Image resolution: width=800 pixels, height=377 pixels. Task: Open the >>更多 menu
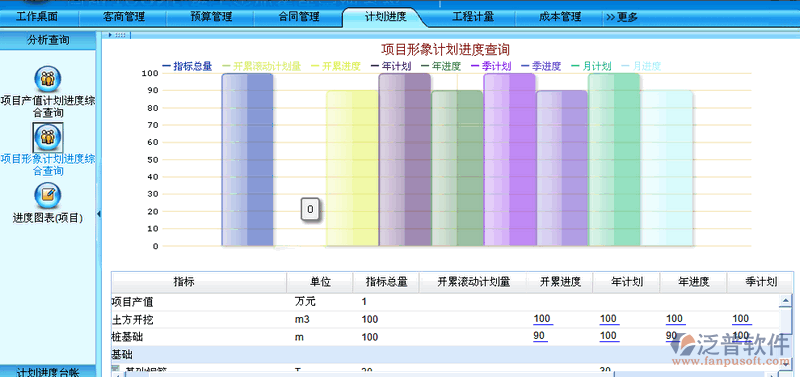point(621,17)
